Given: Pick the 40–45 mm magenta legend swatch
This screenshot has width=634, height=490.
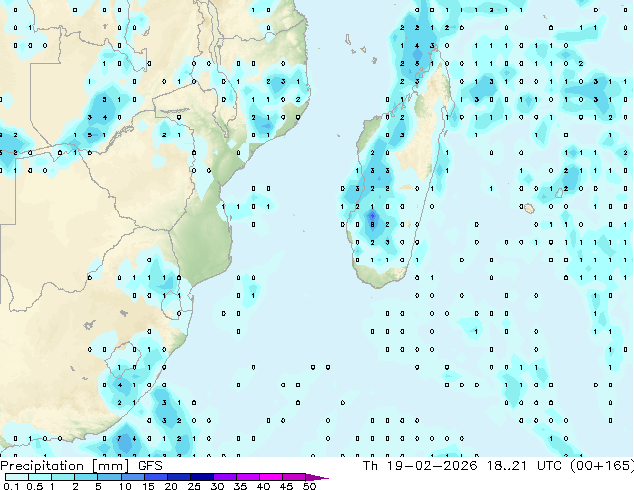Looking at the screenshot, I should 271,477.
